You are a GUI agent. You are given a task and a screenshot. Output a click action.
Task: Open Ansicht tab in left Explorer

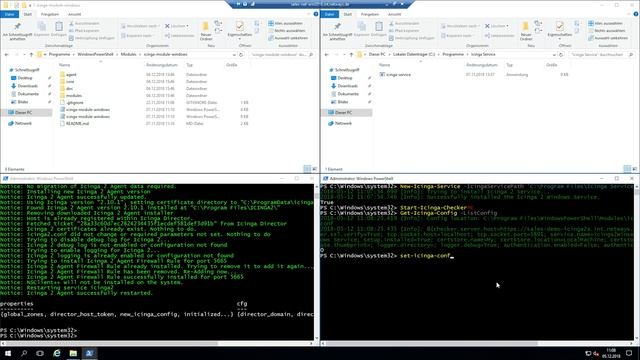pos(74,14)
